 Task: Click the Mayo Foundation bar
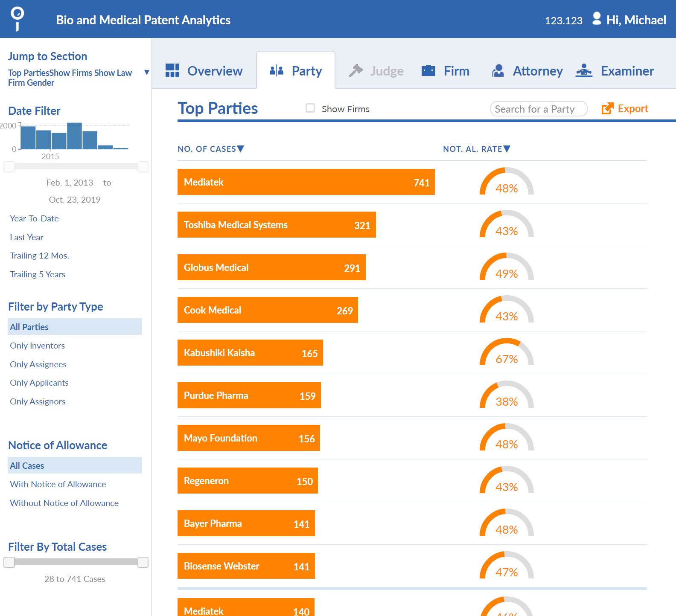(249, 438)
